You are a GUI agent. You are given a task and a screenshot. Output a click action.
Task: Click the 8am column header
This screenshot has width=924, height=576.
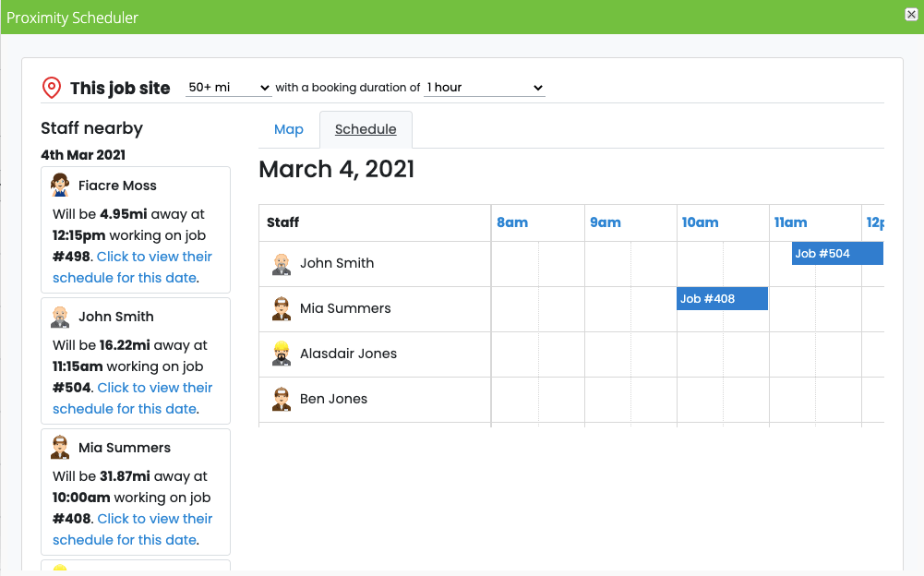512,222
